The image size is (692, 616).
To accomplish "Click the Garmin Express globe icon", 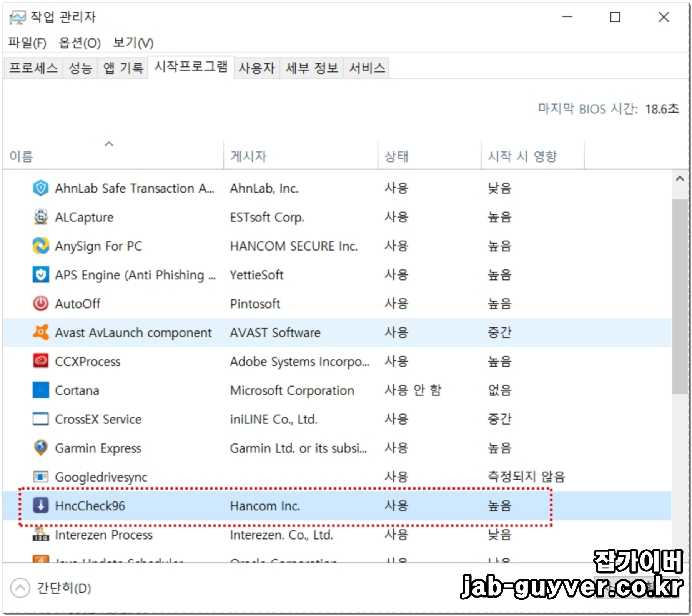I will tap(41, 448).
